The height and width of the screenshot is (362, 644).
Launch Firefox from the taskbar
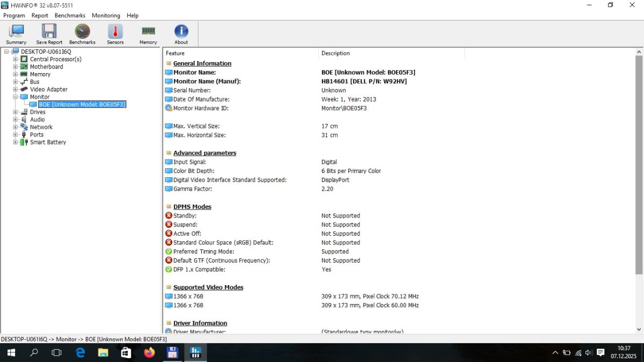tap(149, 353)
